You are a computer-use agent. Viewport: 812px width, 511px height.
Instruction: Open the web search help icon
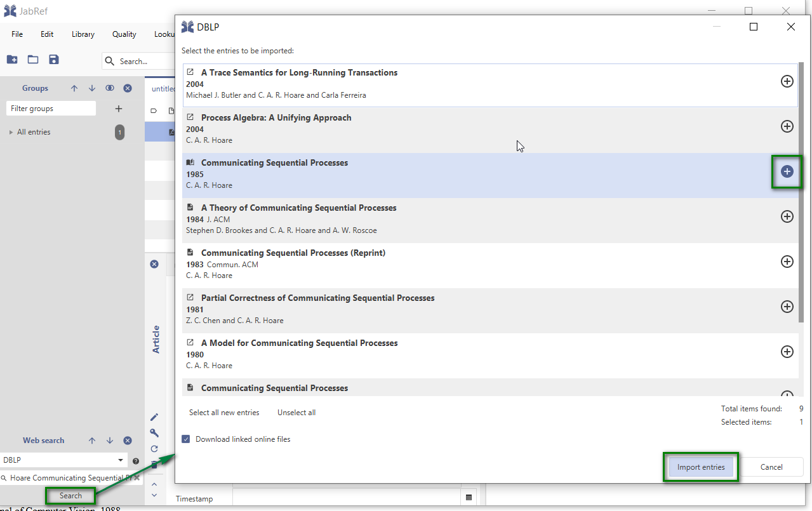[x=136, y=461]
